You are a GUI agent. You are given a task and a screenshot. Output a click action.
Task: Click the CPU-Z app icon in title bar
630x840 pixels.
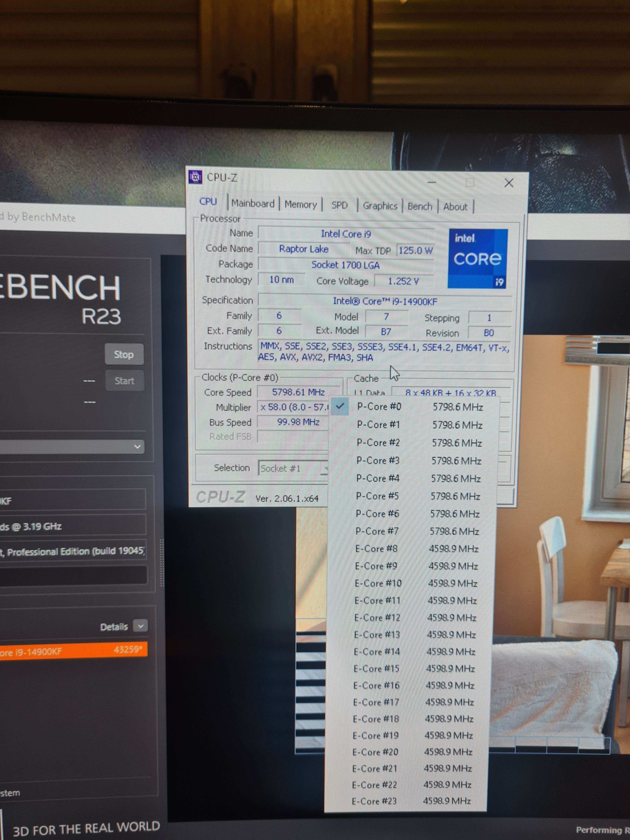click(195, 177)
